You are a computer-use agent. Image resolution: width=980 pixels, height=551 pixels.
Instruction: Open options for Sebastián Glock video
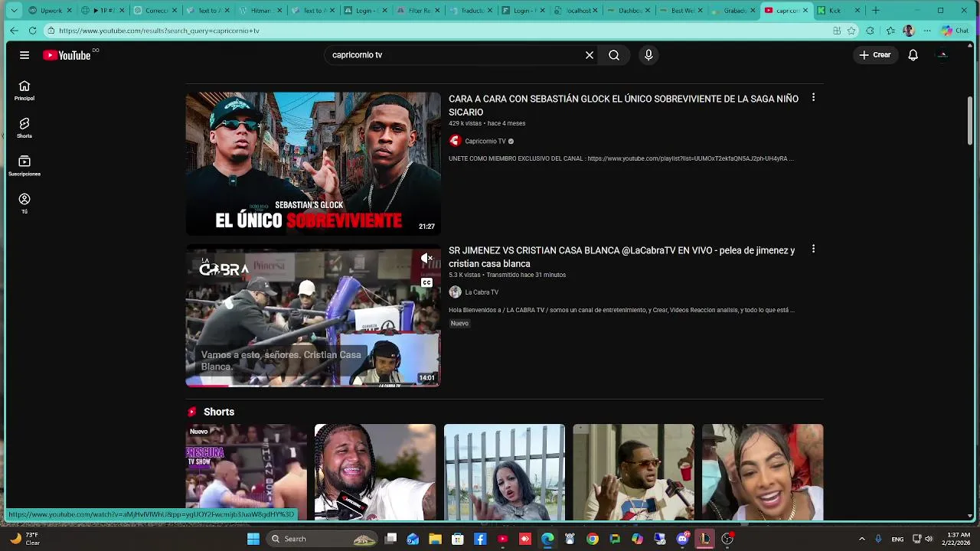pyautogui.click(x=813, y=98)
